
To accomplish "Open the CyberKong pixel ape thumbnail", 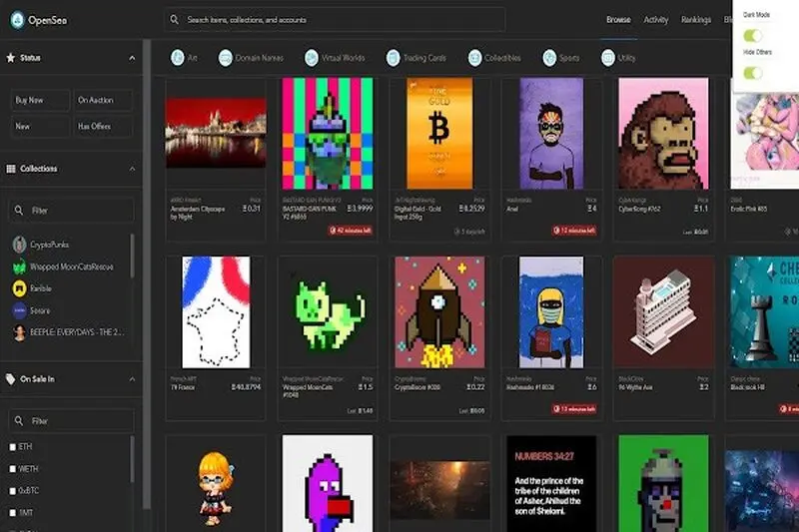I will coord(663,134).
